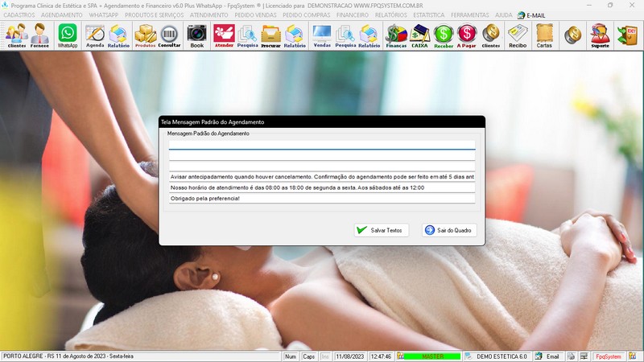
Task: Click the Caps indicator in status bar
Action: click(x=308, y=356)
